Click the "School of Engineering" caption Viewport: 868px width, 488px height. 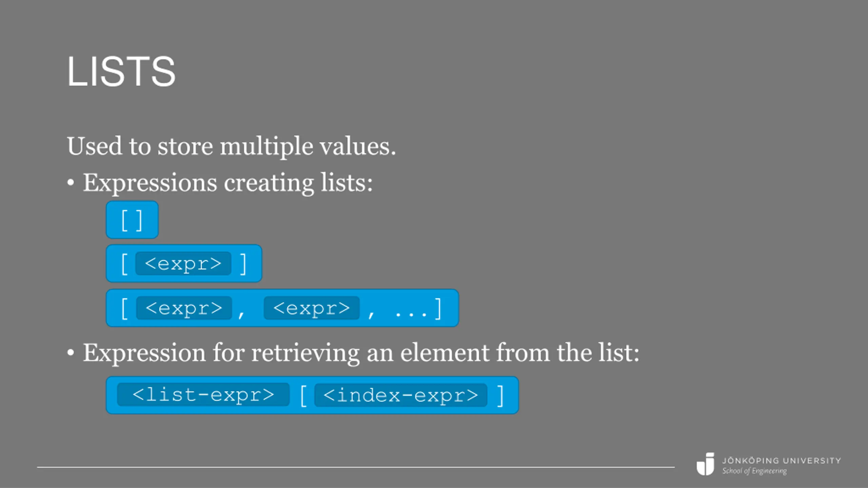[754, 471]
